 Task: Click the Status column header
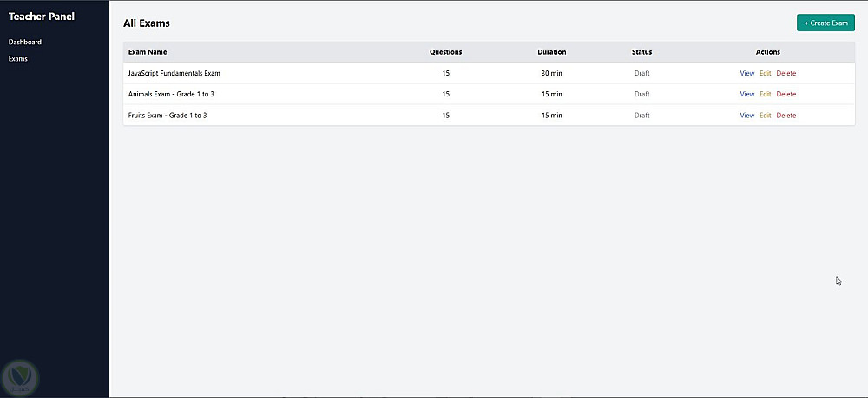click(641, 52)
